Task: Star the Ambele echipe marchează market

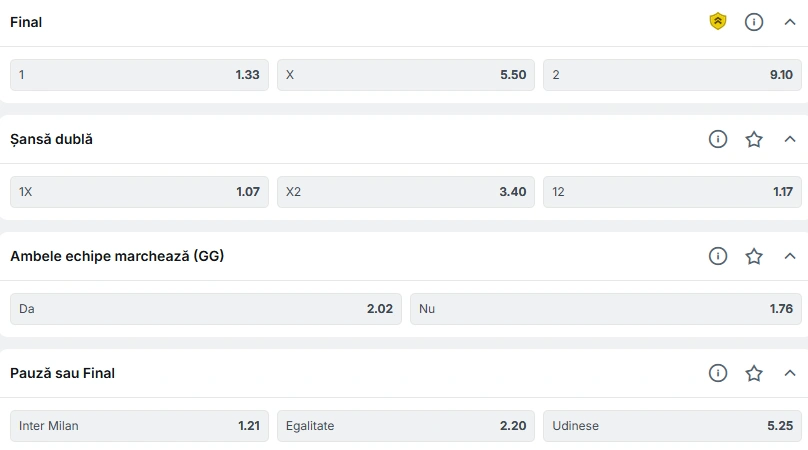Action: coord(754,256)
